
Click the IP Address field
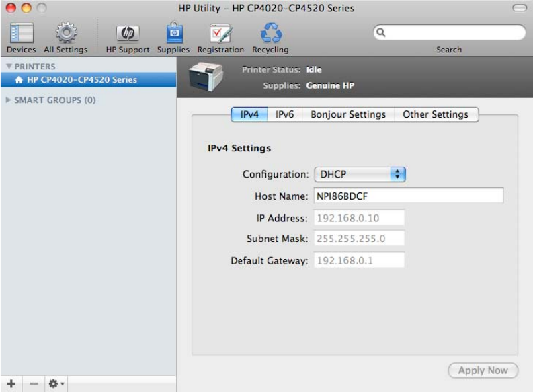(359, 218)
